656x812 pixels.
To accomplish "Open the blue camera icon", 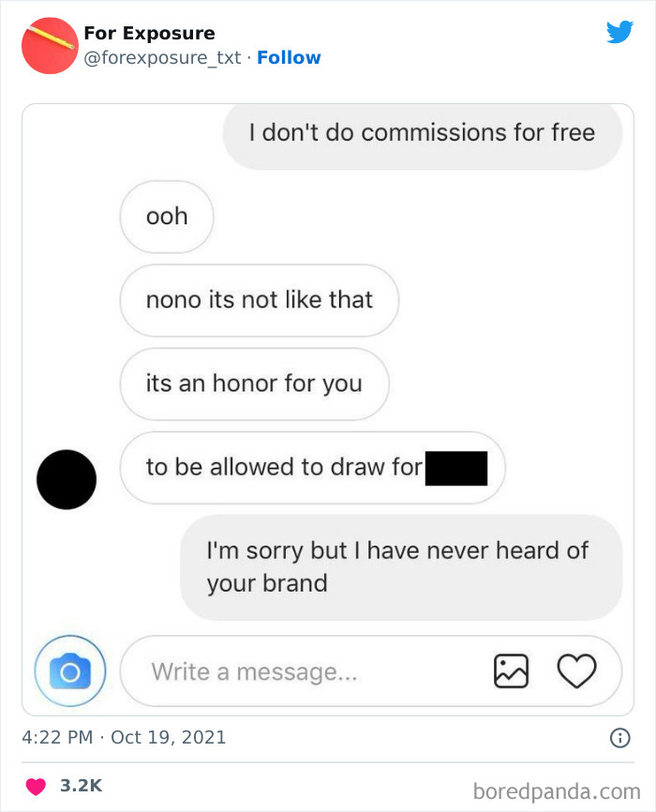I will point(70,670).
